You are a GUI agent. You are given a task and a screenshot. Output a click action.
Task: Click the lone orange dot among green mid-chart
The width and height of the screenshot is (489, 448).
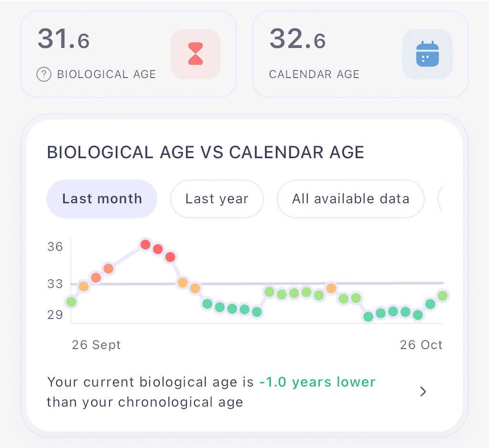(x=331, y=288)
